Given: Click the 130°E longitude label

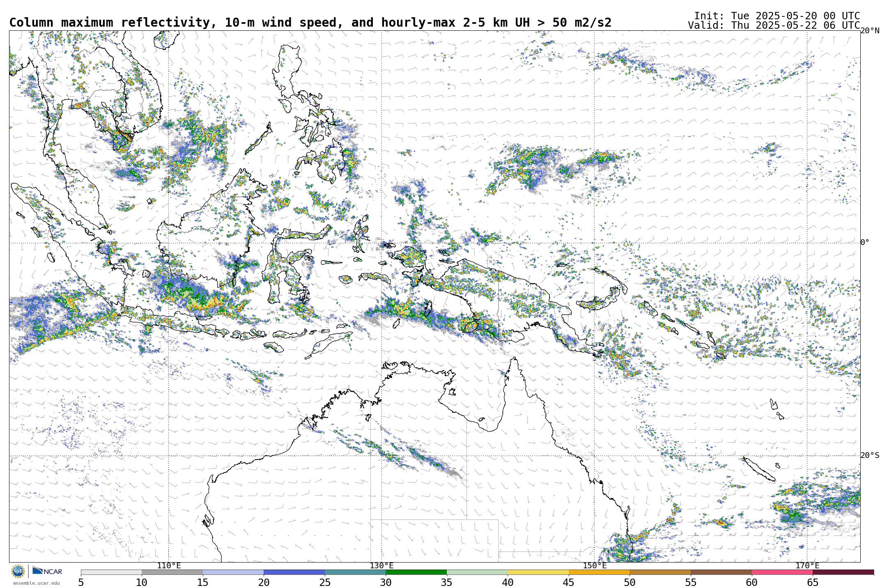Looking at the screenshot, I should coord(381,566).
